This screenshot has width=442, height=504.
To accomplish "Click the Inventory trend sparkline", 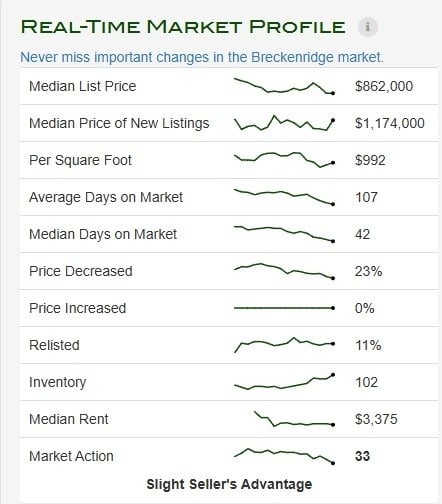I will (x=284, y=382).
